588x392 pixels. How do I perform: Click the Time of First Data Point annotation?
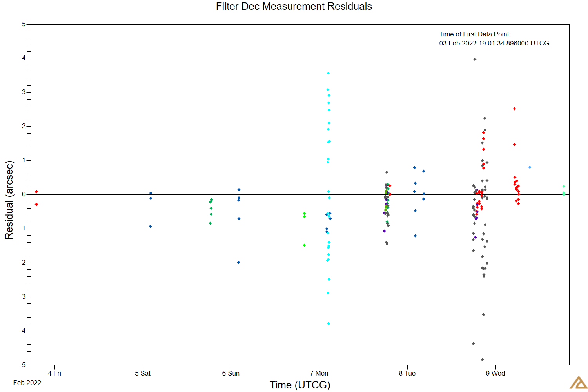tap(494, 39)
